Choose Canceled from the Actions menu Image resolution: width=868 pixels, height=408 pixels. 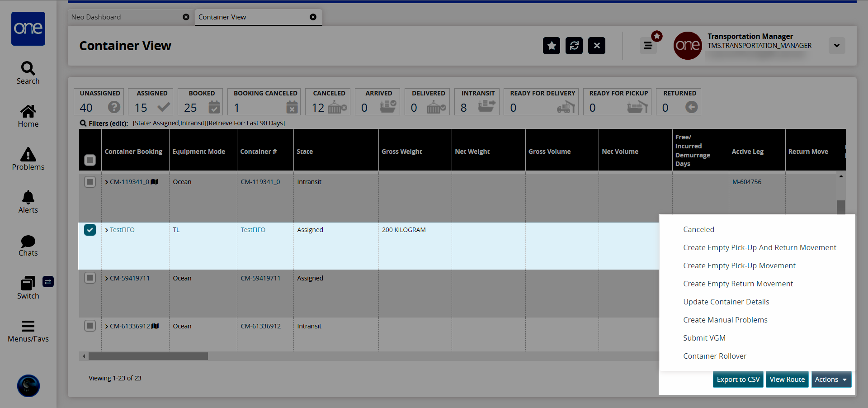[x=698, y=229]
